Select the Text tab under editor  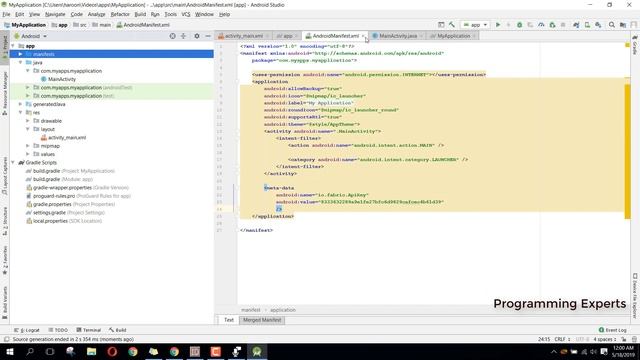pos(229,320)
